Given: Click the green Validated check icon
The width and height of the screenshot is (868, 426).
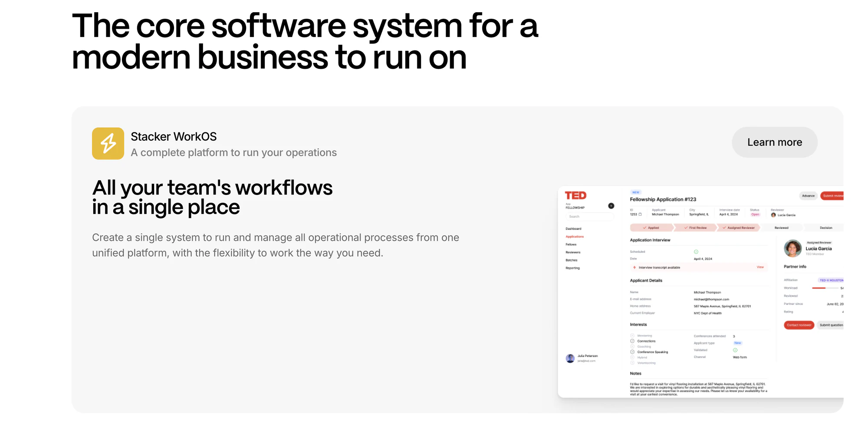Looking at the screenshot, I should point(735,350).
